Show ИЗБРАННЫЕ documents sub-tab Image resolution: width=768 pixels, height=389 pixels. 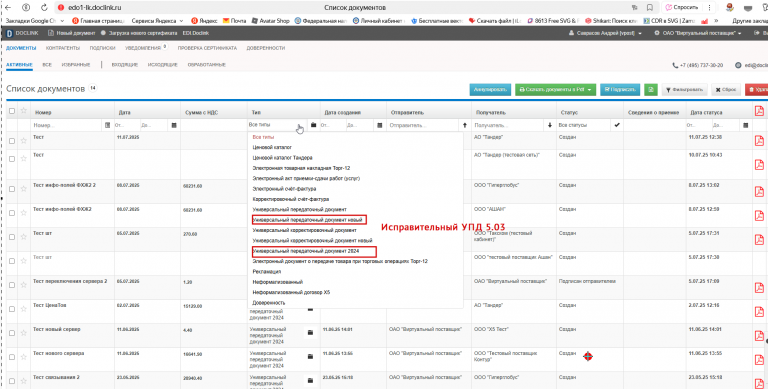tap(76, 65)
